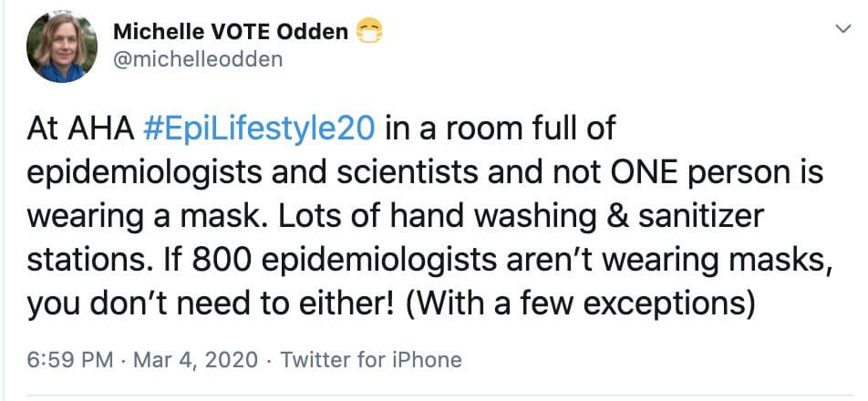The width and height of the screenshot is (868, 401).
Task: Click the display name Michelle VOTE Odden
Action: pos(231,32)
